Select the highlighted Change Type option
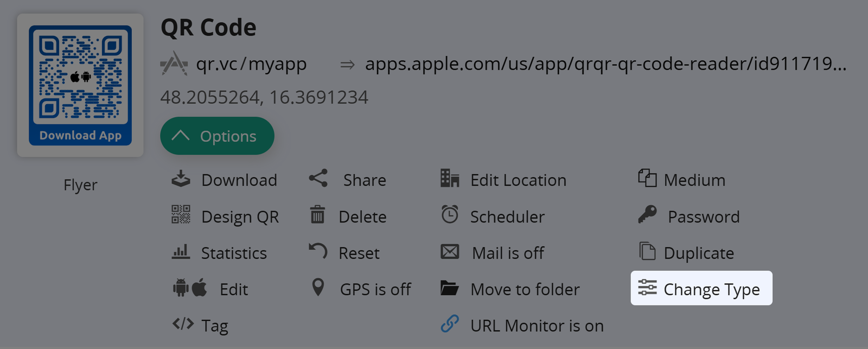Image resolution: width=868 pixels, height=349 pixels. click(701, 289)
